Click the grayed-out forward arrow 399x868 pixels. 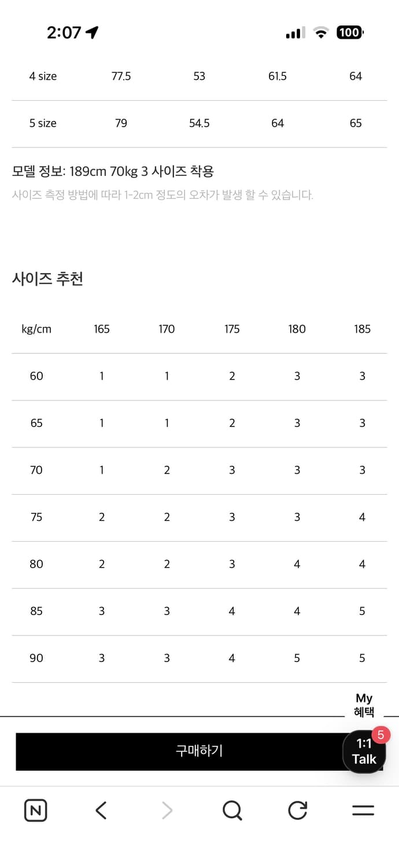coord(166,810)
